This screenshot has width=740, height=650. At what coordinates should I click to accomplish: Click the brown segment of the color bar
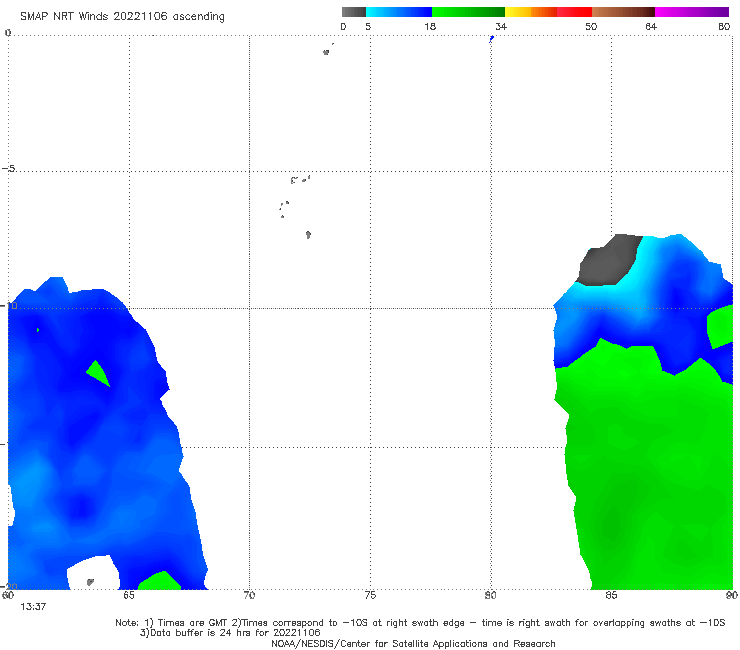tap(623, 12)
